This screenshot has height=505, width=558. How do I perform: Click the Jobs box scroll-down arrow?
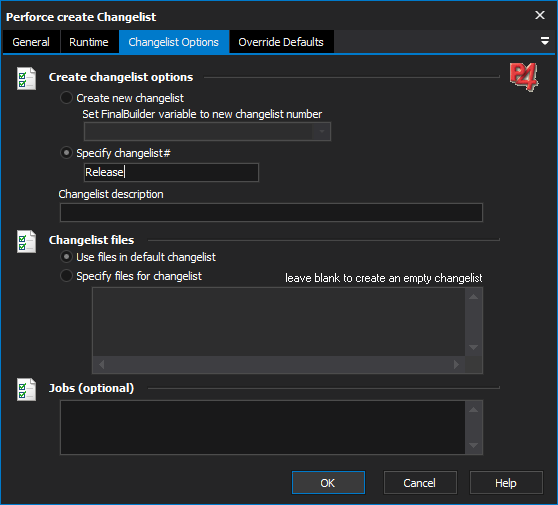473,445
